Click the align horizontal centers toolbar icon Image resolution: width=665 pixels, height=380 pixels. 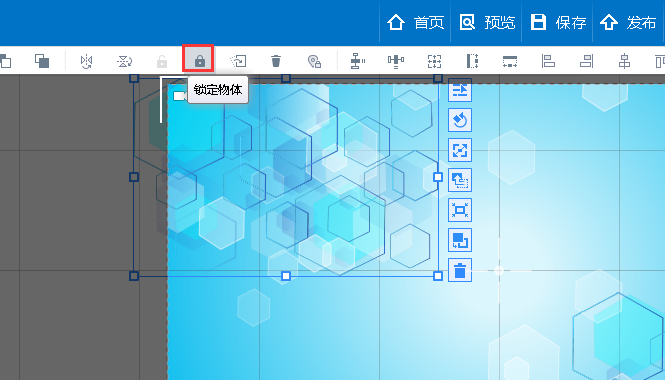pos(624,61)
